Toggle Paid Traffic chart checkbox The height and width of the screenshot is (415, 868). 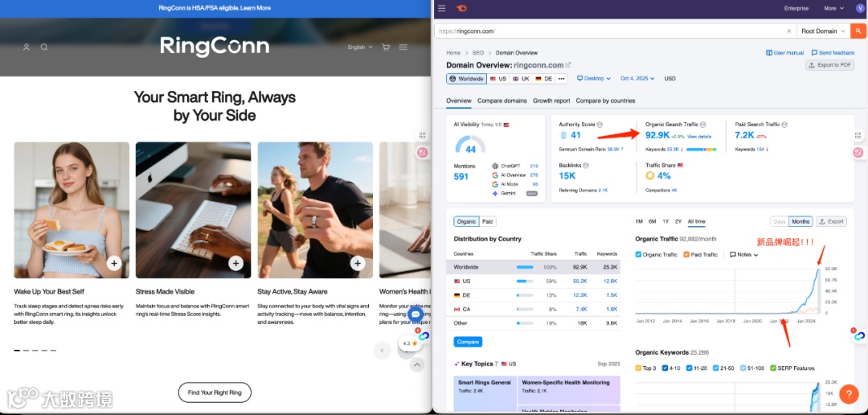(686, 254)
